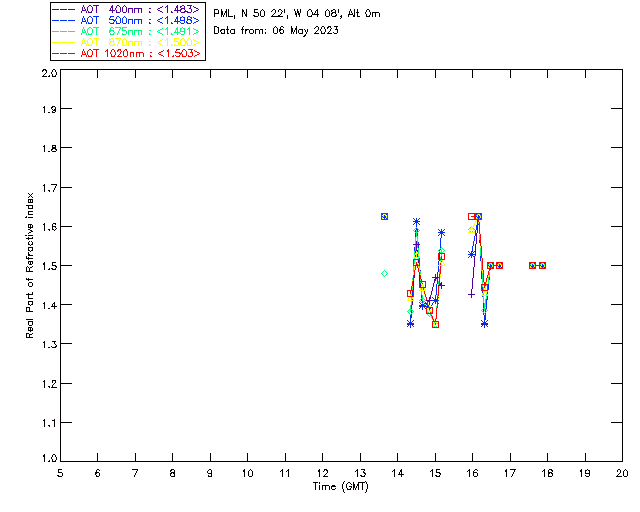
Task: Click x-axis tick label 8
Action: click(173, 473)
